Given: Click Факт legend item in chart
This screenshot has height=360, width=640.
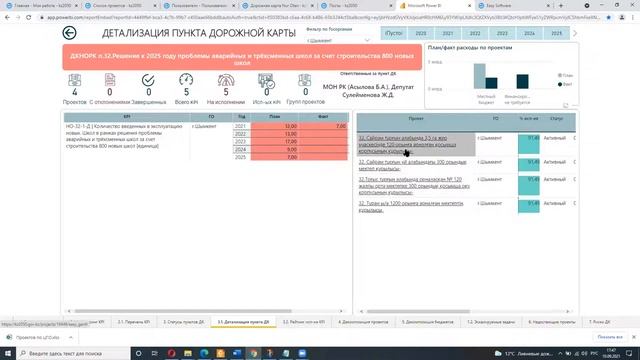Looking at the screenshot, I should (566, 84).
